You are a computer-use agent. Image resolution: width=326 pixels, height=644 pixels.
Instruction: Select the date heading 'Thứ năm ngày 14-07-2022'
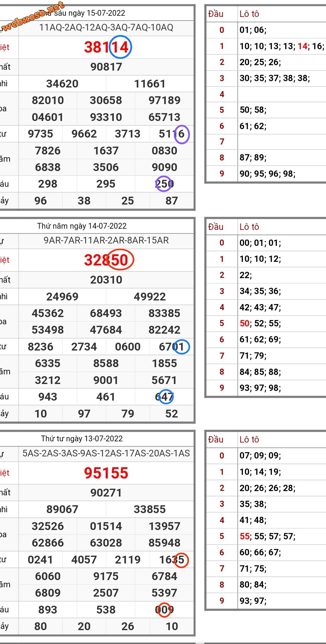coord(82,226)
